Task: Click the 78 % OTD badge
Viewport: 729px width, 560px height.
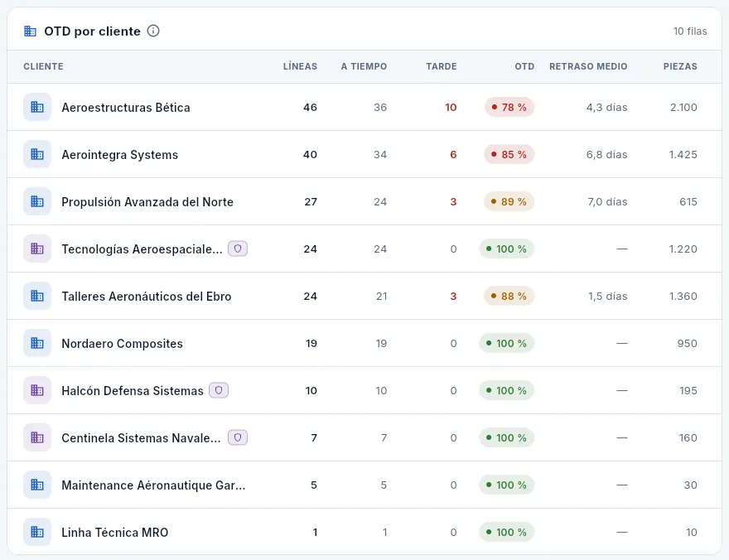Action: tap(509, 108)
